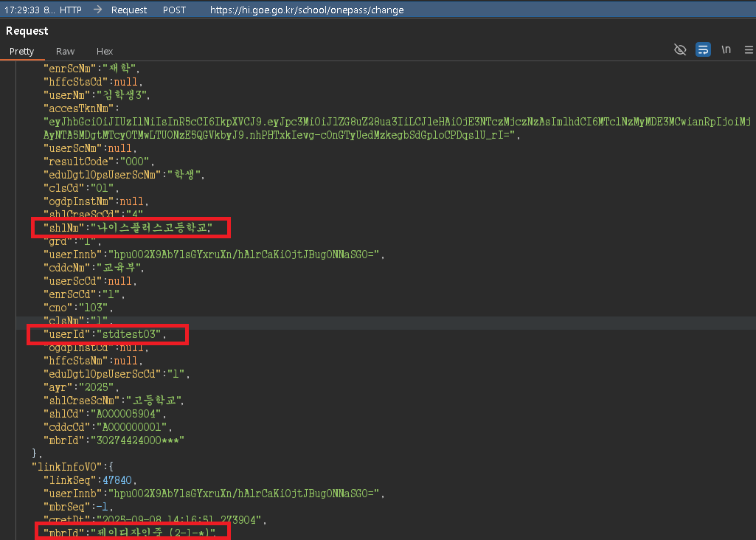Image resolution: width=756 pixels, height=540 pixels.
Task: Click the 17:29:33 timestamp cell
Action: point(21,10)
